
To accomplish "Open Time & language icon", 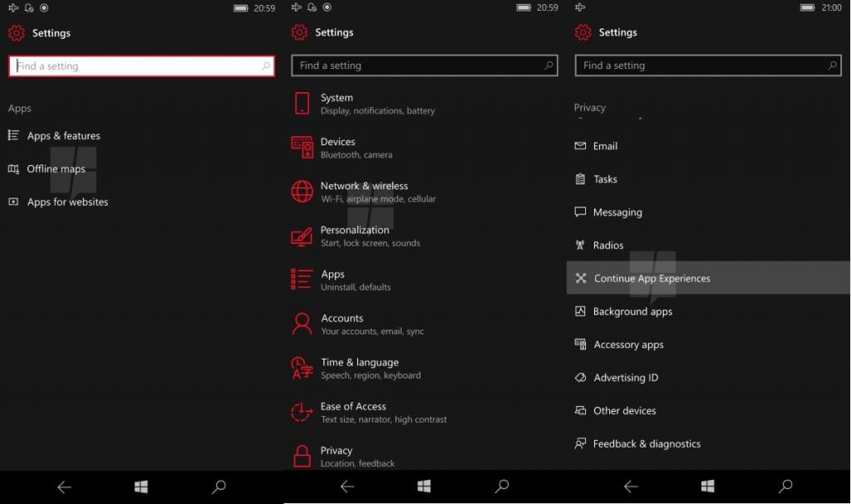I will [x=302, y=368].
